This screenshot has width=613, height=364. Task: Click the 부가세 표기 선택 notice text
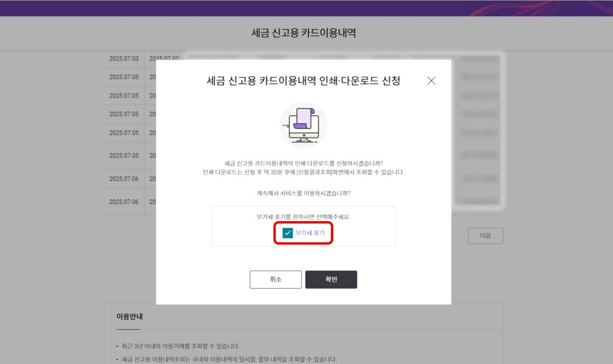coord(304,216)
